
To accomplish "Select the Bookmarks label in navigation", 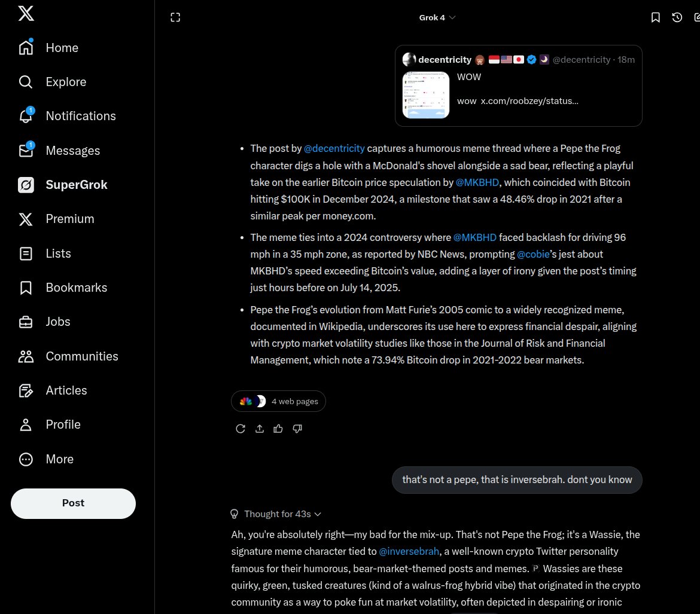I will 77,288.
